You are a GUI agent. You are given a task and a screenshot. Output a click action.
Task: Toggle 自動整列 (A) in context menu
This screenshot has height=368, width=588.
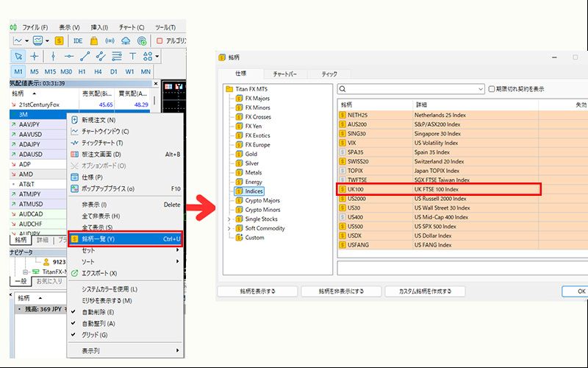click(x=98, y=323)
